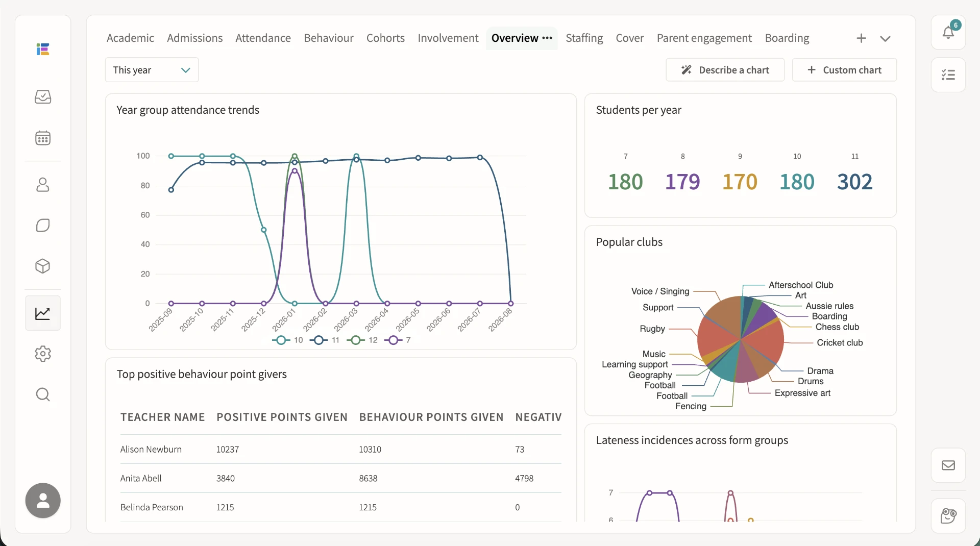Toggle year 10 series in chart legend
The height and width of the screenshot is (546, 980).
288,340
